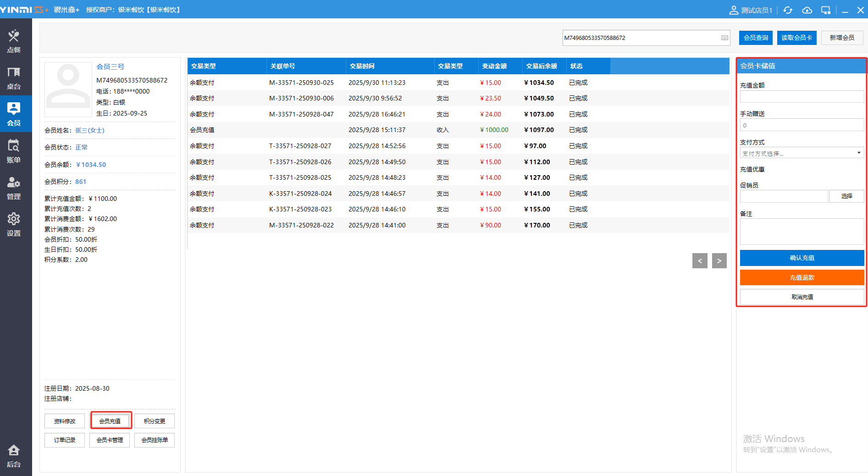Go to next page of transactions
This screenshot has height=476, width=868.
[719, 261]
